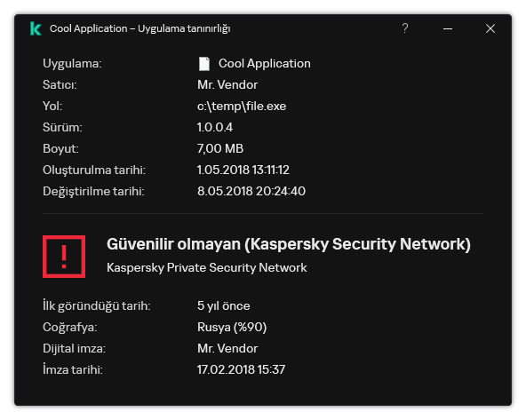Select the window title 'Cool Application – Uygulama tanınırlığı'
Viewport: 526px width, 420px height.
click(139, 28)
